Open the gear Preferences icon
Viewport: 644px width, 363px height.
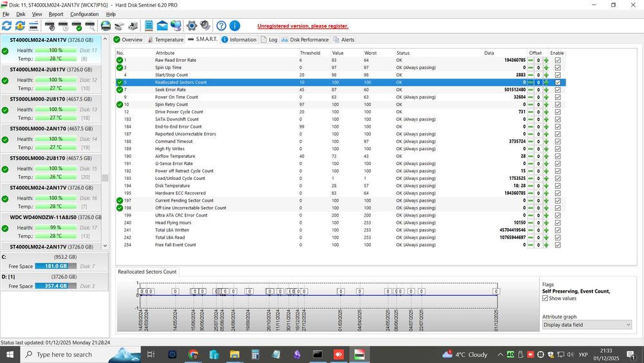point(191,26)
